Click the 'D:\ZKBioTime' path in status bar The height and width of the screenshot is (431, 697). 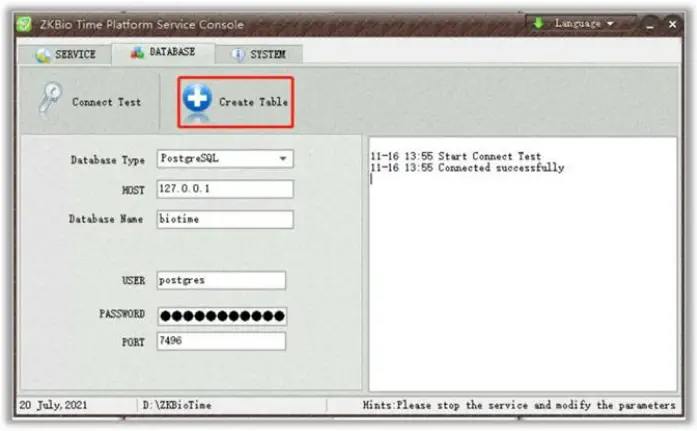click(x=177, y=405)
